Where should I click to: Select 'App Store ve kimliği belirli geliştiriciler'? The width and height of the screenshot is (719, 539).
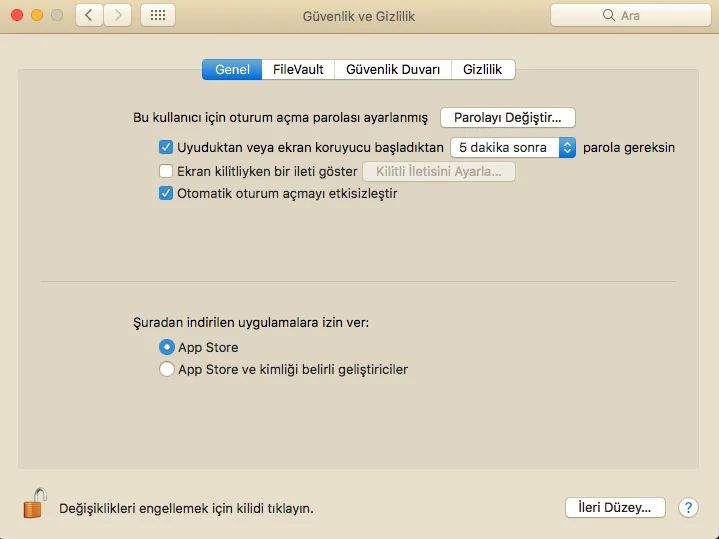point(167,369)
